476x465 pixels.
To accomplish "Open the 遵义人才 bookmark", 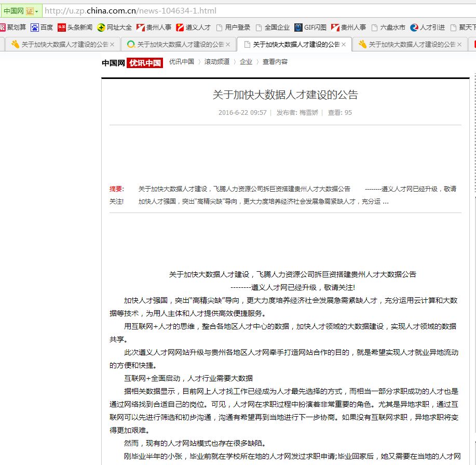I will pos(193,28).
